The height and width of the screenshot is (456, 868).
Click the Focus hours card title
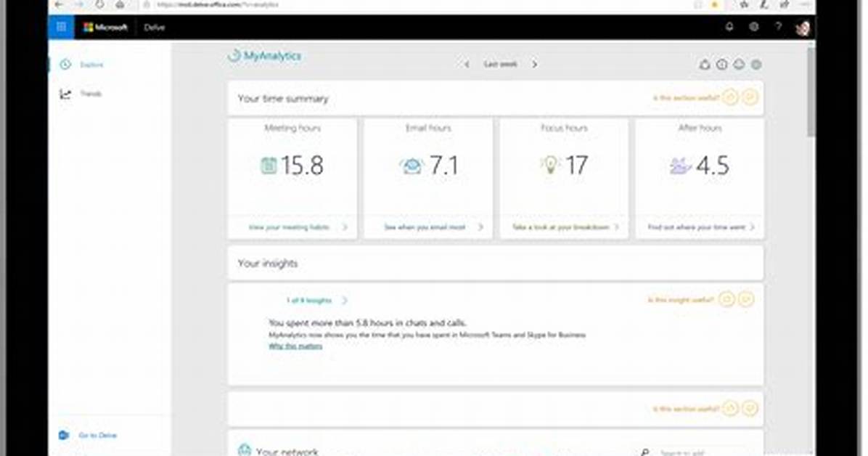[564, 128]
